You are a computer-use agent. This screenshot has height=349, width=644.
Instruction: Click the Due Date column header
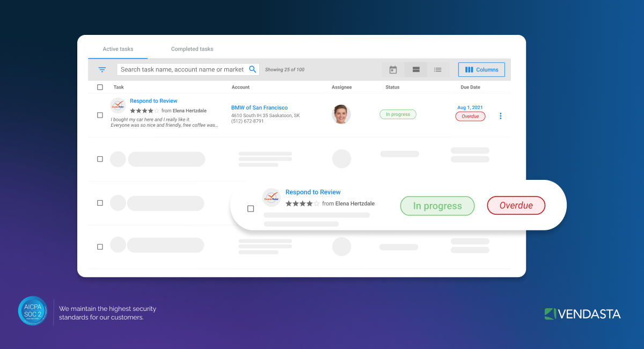[470, 87]
